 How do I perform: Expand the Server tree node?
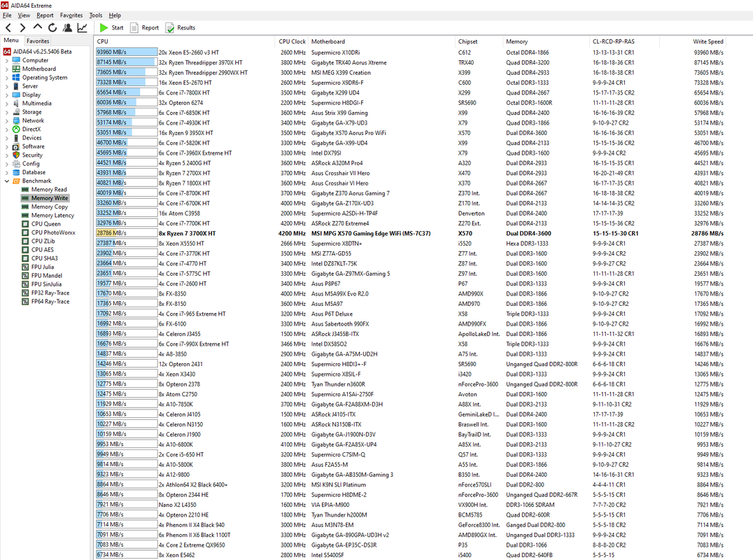pos(7,86)
